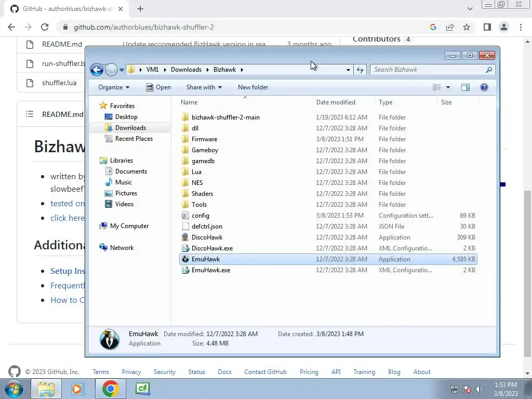Click the Google icon in address bar
Viewport: 532px width, 399px height.
[x=433, y=27]
